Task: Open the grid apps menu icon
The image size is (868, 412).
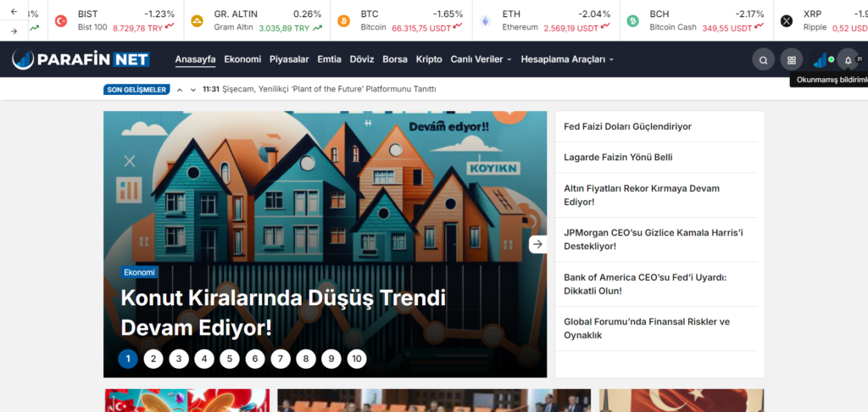Action: pos(791,60)
